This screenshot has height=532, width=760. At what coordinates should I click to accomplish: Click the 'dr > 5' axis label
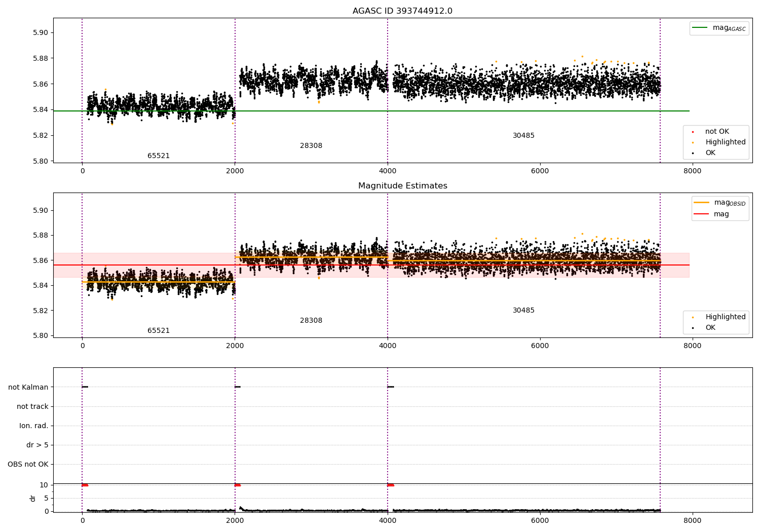[37, 445]
